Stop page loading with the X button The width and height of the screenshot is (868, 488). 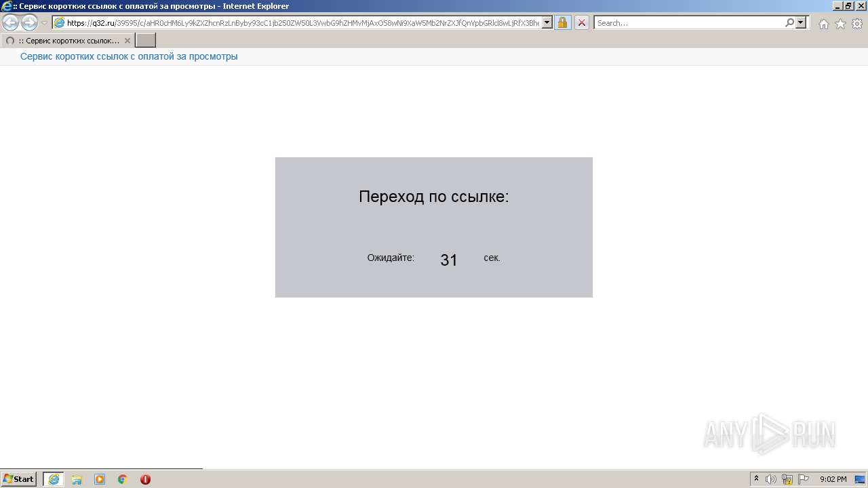[x=582, y=23]
